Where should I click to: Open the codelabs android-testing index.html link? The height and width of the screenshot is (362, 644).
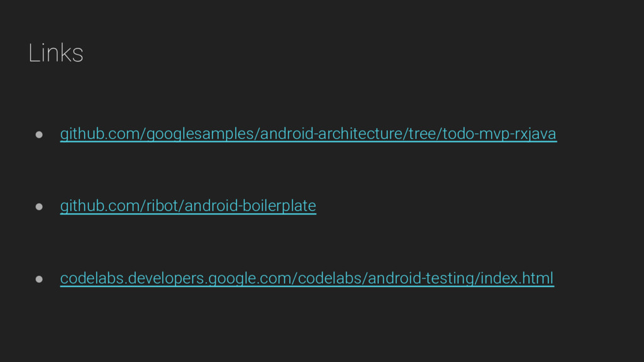[307, 278]
